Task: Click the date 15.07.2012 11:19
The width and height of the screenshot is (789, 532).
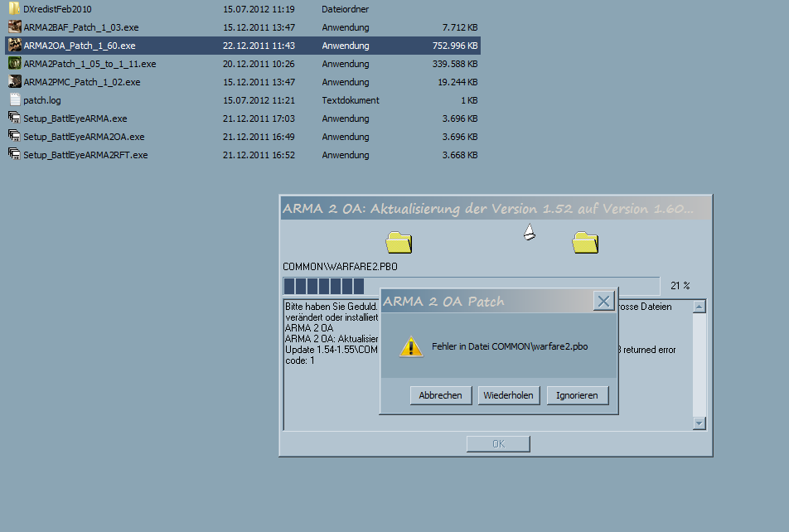Action: point(259,9)
